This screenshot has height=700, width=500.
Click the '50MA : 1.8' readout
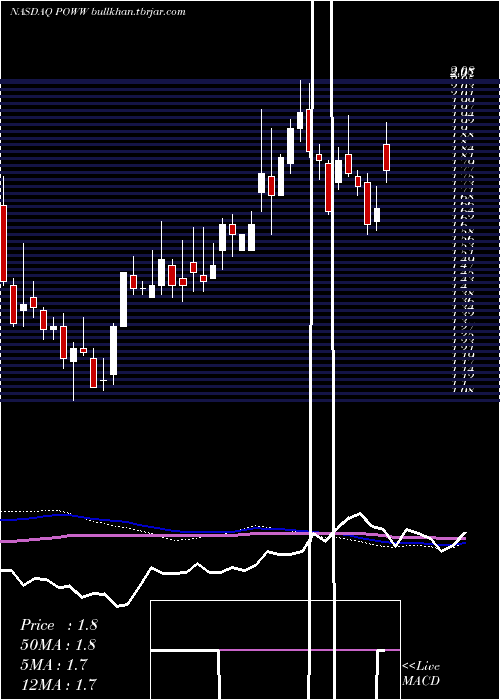pyautogui.click(x=58, y=645)
